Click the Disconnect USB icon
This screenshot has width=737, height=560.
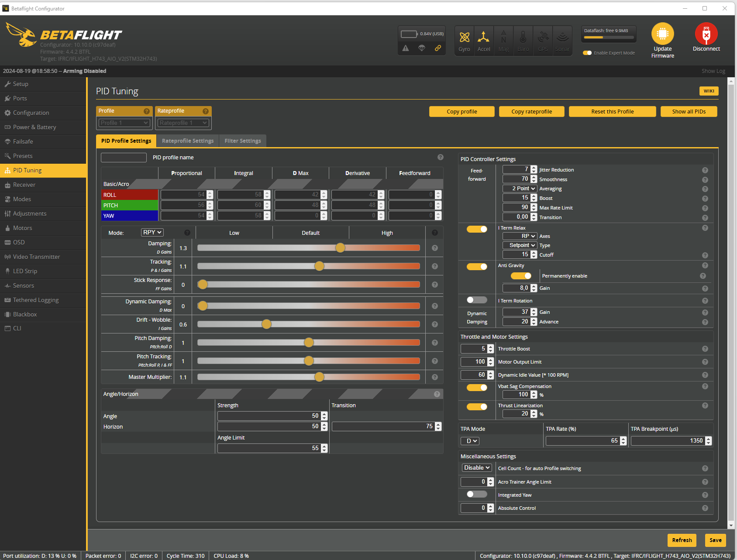coord(706,34)
